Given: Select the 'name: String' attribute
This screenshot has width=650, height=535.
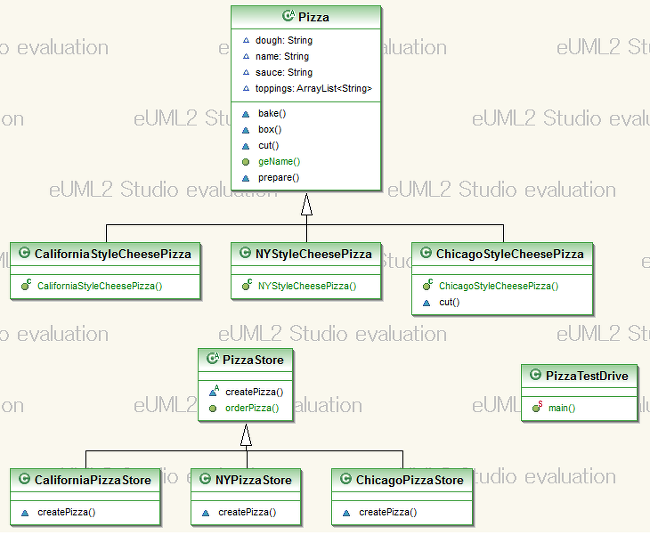Looking at the screenshot, I should tap(282, 56).
